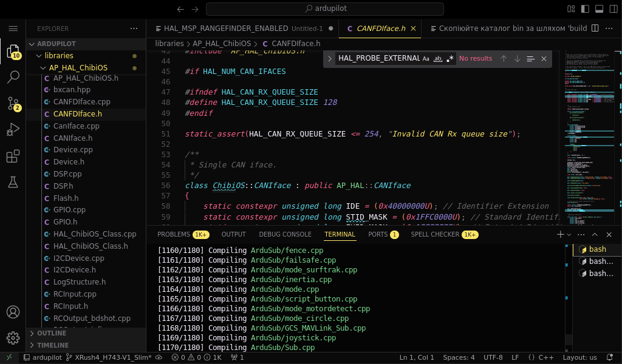Open the Testing flask icon view
The image size is (622, 364).
pos(13,182)
